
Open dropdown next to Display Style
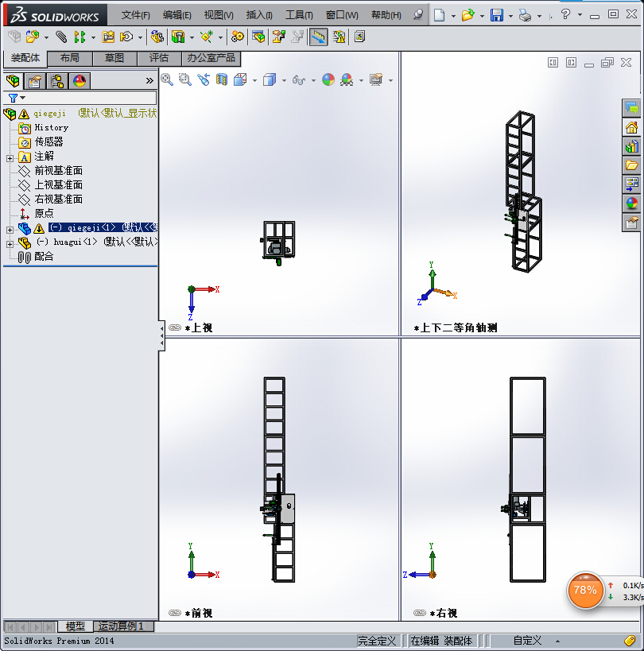coord(284,80)
